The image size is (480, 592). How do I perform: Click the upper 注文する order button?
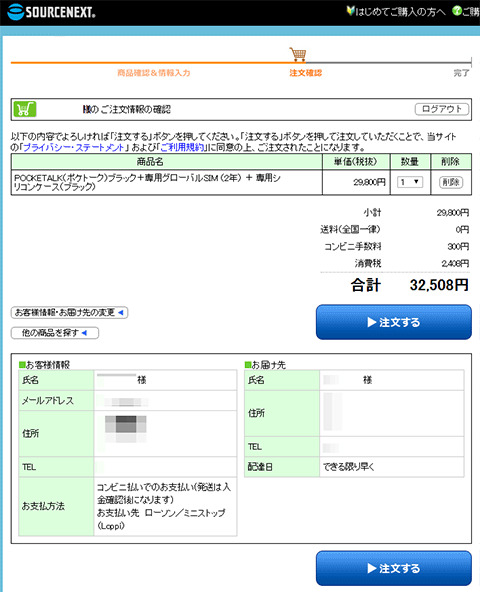click(x=394, y=322)
